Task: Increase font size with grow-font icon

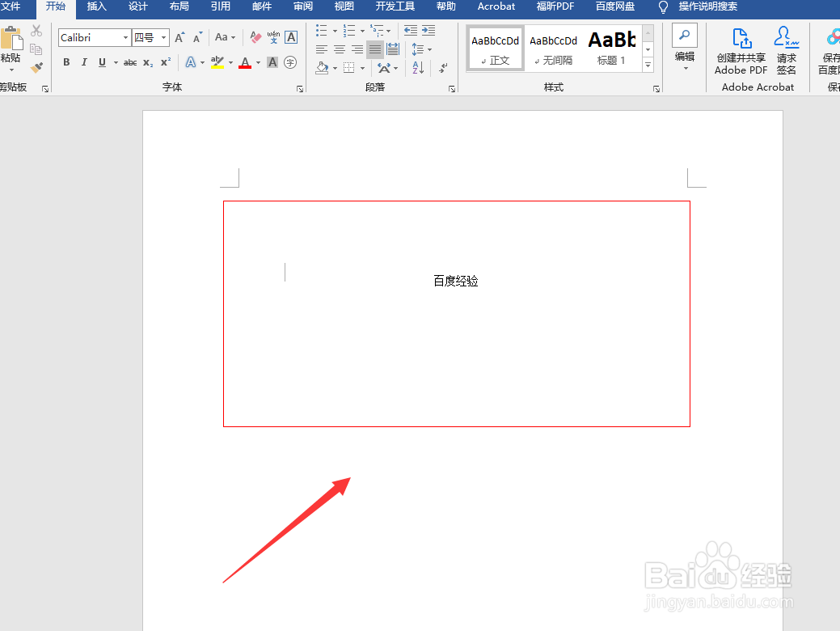Action: pos(180,37)
